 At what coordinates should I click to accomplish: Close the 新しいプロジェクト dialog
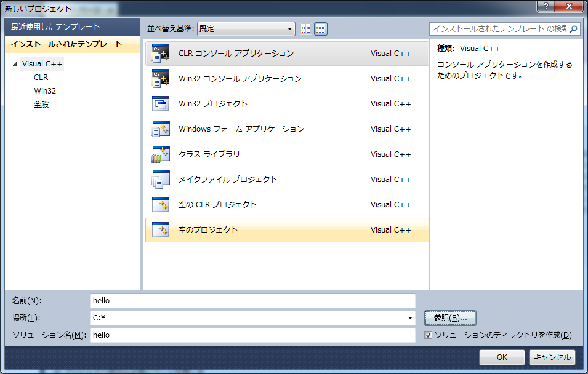[x=570, y=6]
